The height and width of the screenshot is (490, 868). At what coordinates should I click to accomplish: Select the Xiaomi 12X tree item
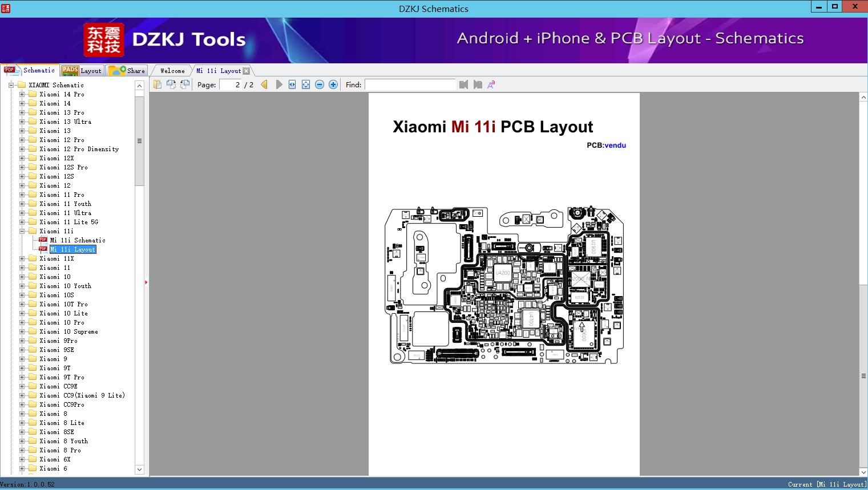pos(56,158)
